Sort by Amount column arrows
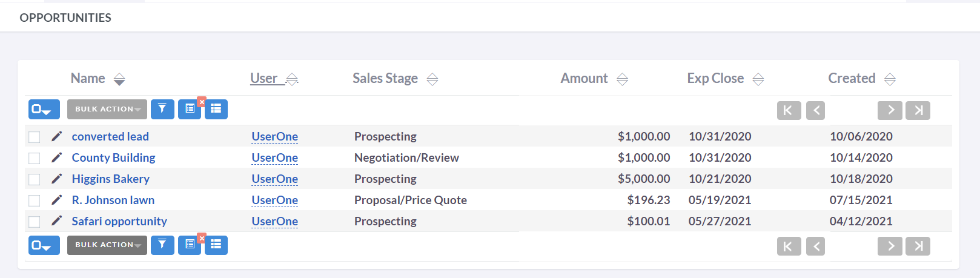 (x=622, y=79)
